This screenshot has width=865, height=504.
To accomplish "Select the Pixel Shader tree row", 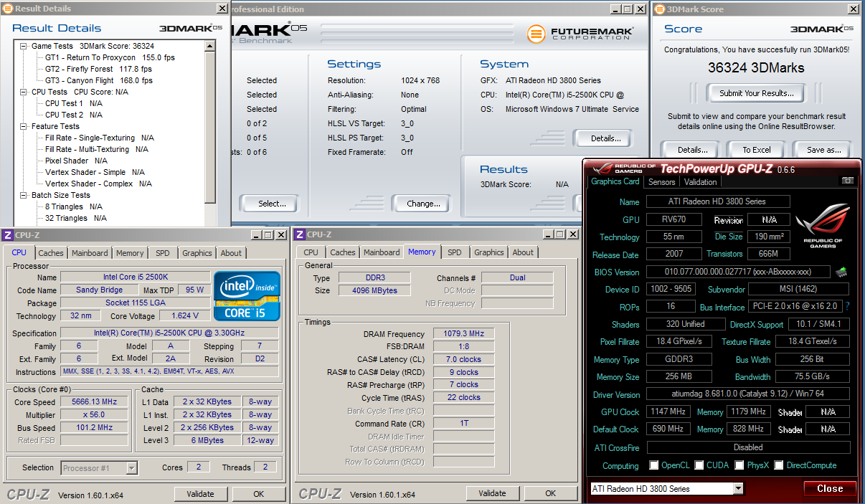I will [x=76, y=161].
